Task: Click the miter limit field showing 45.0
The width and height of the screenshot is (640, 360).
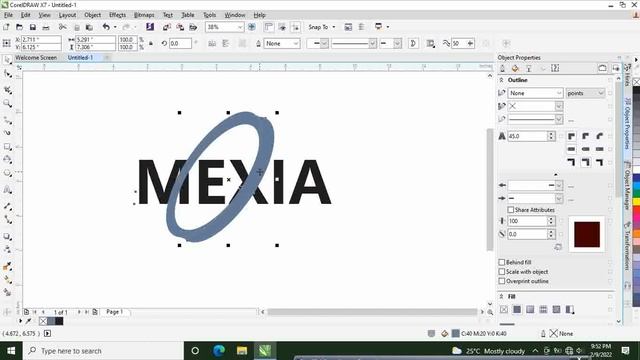Action: 527,136
